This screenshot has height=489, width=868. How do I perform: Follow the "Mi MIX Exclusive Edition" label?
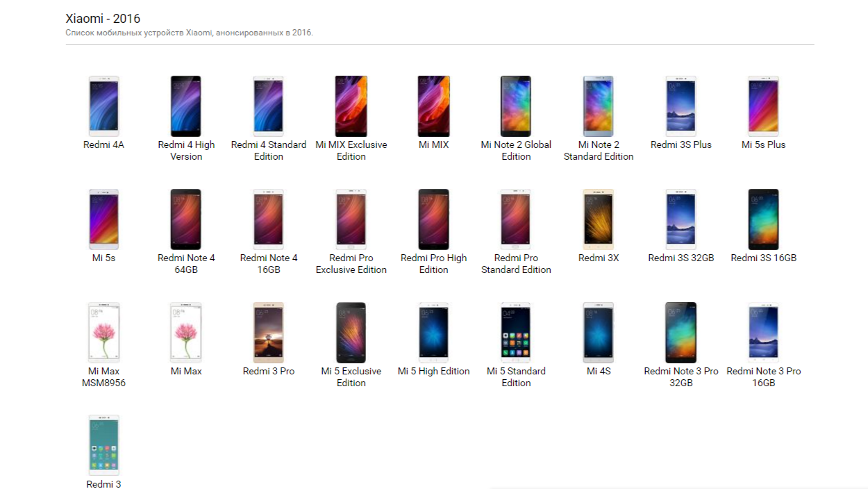pos(351,151)
